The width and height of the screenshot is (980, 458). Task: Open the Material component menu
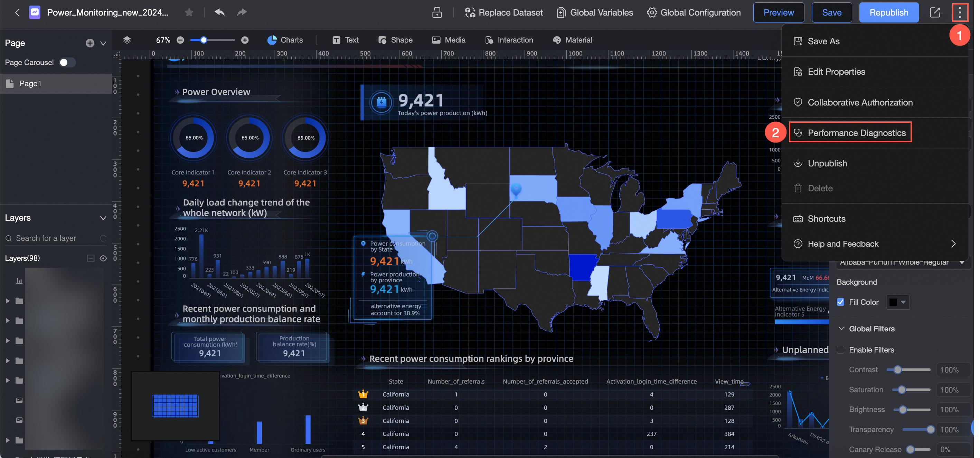(x=572, y=40)
